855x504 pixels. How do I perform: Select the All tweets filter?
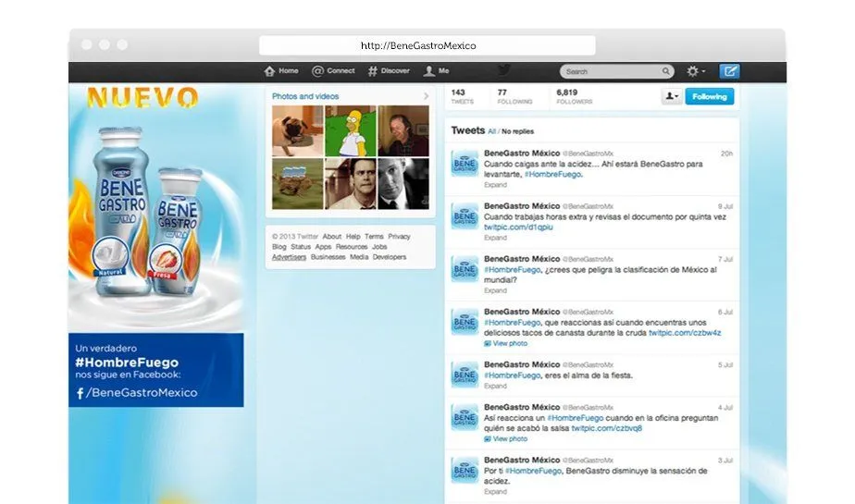coord(492,131)
